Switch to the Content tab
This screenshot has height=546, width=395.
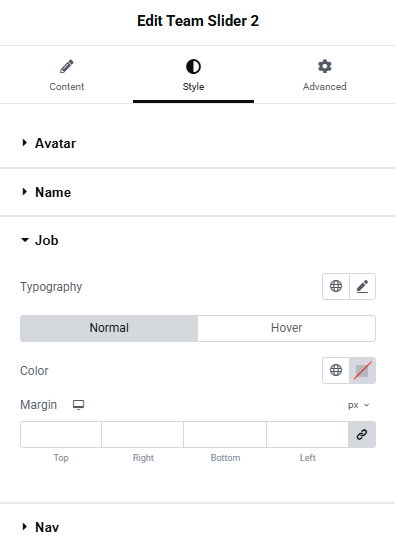[67, 75]
